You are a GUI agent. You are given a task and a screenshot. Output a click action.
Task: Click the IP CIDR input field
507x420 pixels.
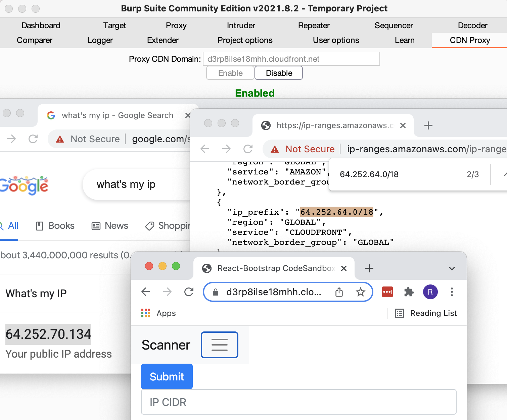tap(299, 402)
